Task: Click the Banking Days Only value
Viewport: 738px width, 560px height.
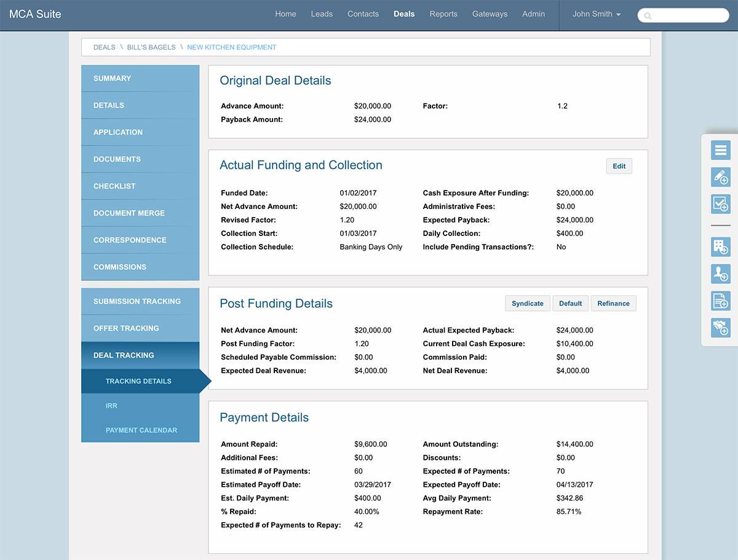Action: tap(371, 247)
